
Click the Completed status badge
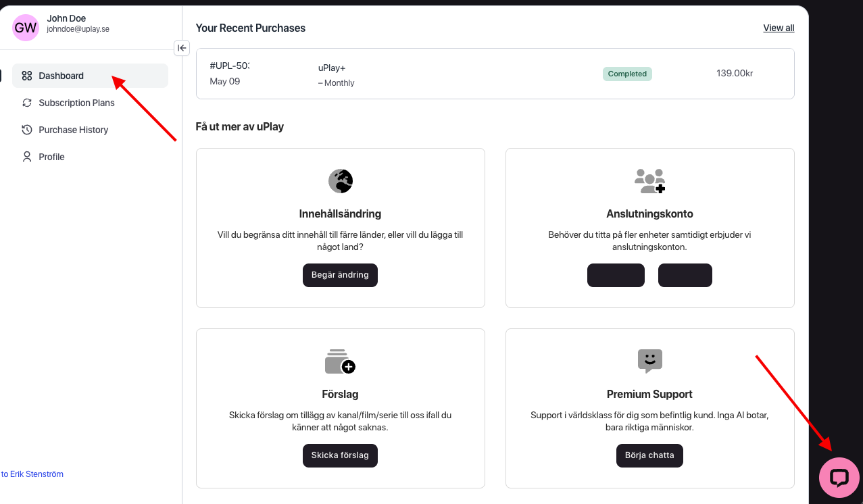(627, 74)
